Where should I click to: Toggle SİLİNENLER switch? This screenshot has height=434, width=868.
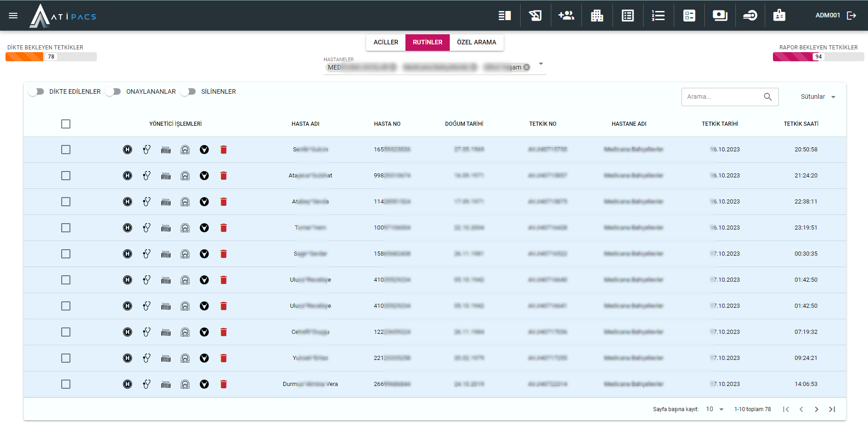188,91
